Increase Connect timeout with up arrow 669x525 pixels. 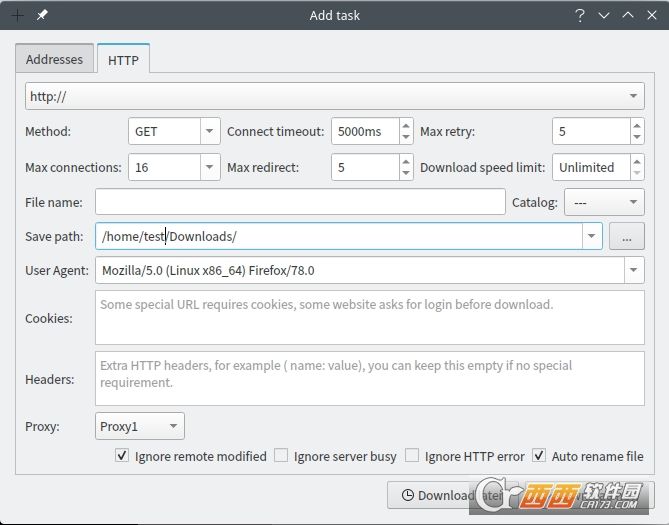(x=405, y=125)
